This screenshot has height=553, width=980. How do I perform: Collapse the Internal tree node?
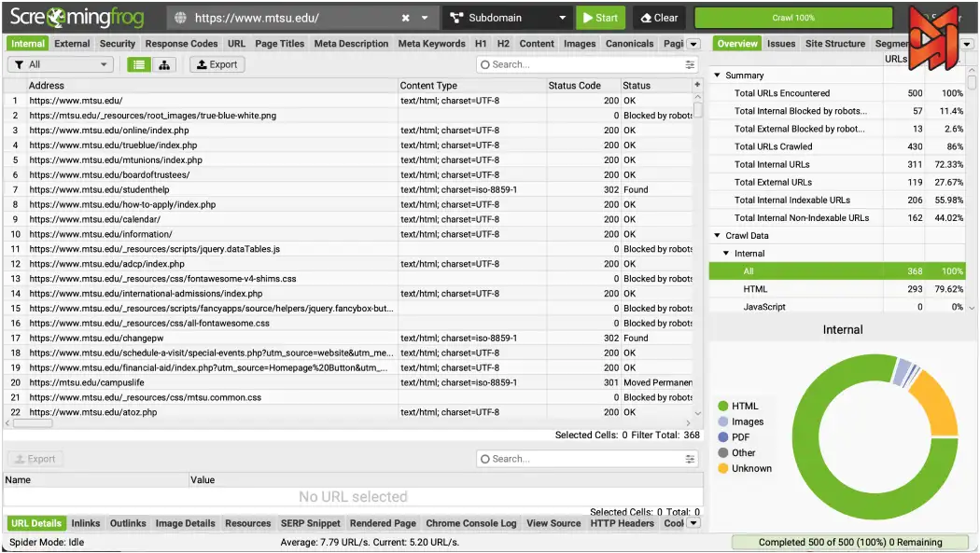[x=726, y=254]
